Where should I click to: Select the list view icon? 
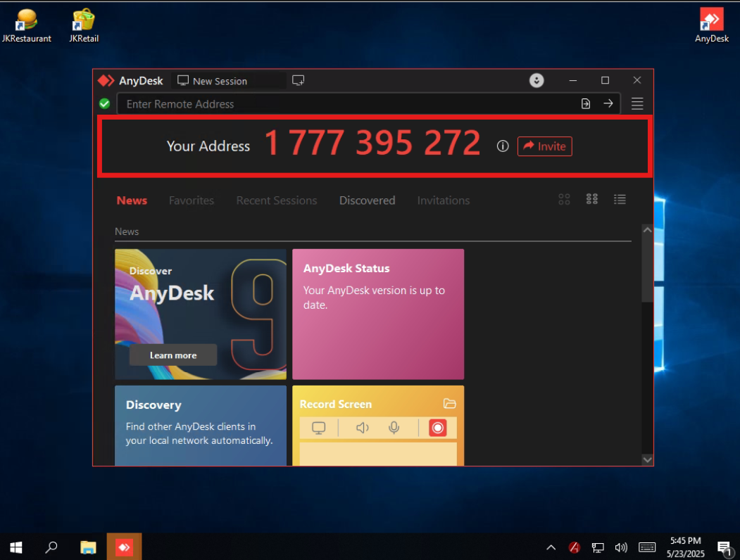[x=620, y=199]
